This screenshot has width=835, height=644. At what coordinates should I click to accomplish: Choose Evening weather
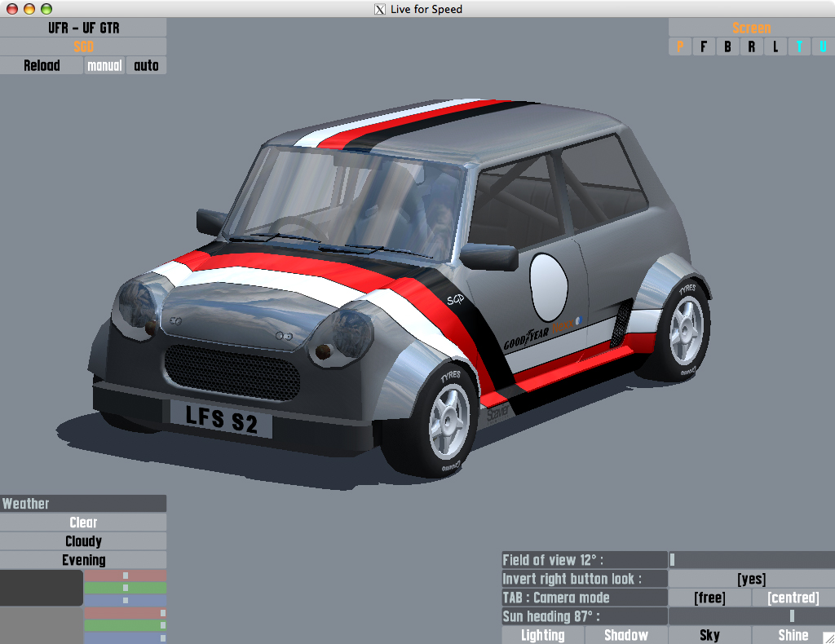[x=83, y=560]
